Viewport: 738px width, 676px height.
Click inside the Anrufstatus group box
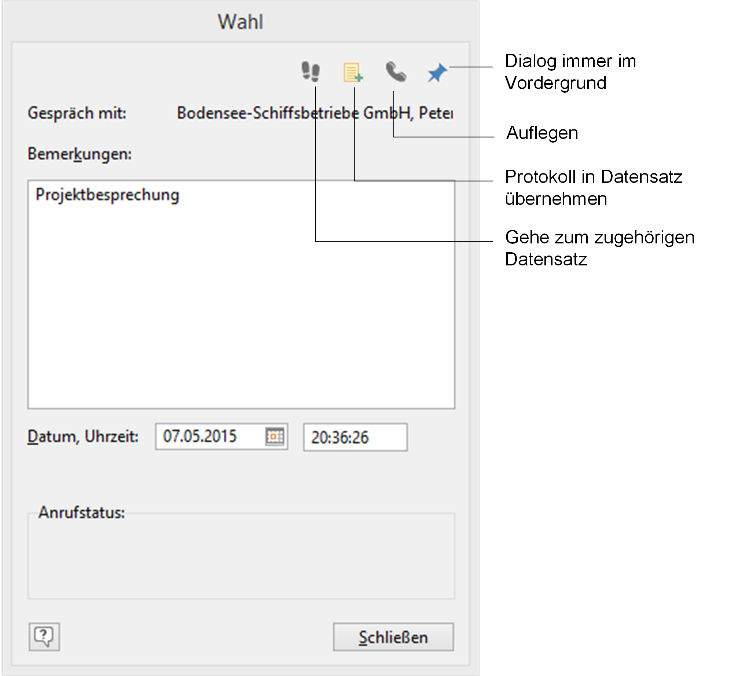pyautogui.click(x=241, y=558)
